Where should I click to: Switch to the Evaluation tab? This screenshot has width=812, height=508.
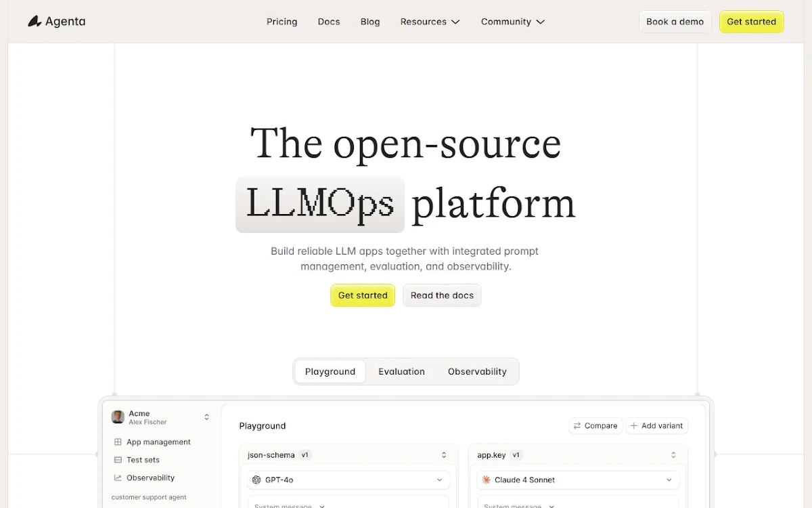pyautogui.click(x=401, y=371)
